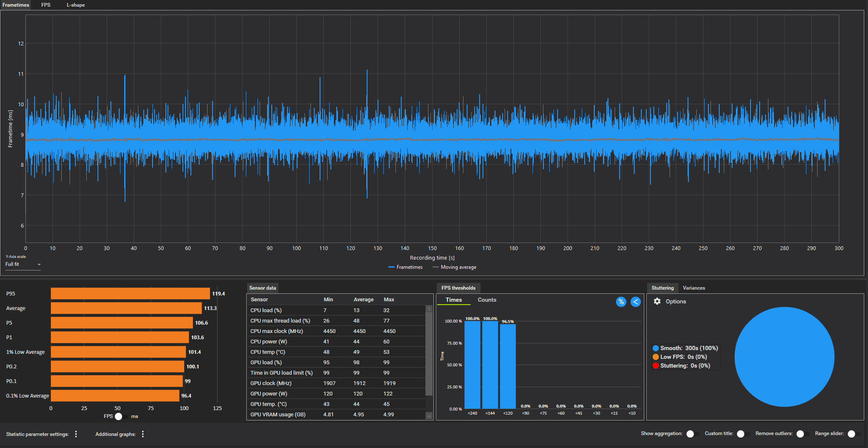This screenshot has width=868, height=448.
Task: Select the CPU temp (°C) row
Action: pos(336,352)
